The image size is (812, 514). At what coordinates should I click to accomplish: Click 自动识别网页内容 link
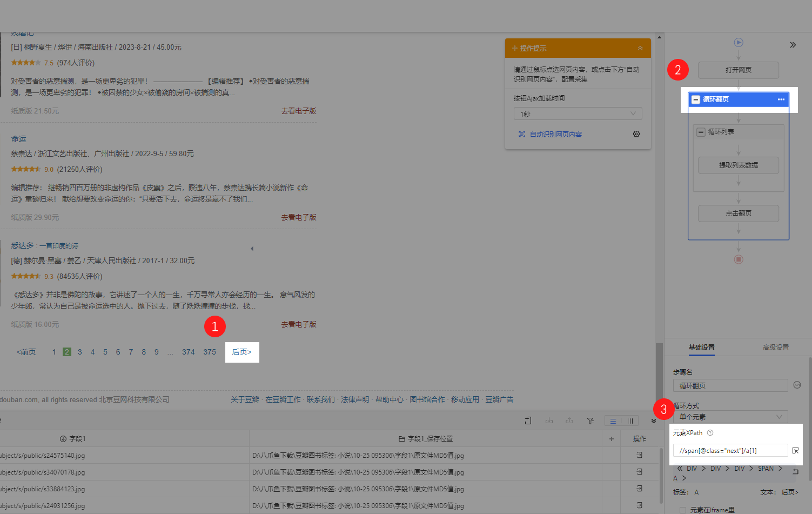coord(555,134)
